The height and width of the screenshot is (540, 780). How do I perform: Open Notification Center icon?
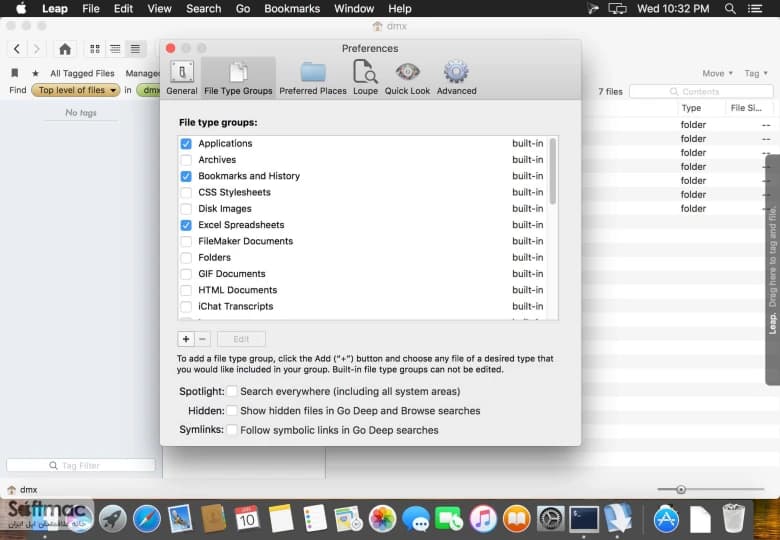(755, 8)
